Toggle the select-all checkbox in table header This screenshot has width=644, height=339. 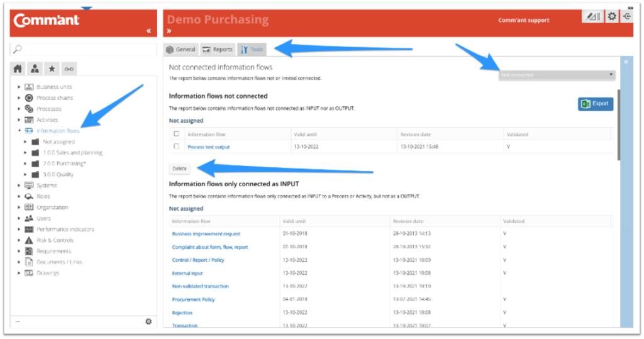tap(177, 134)
